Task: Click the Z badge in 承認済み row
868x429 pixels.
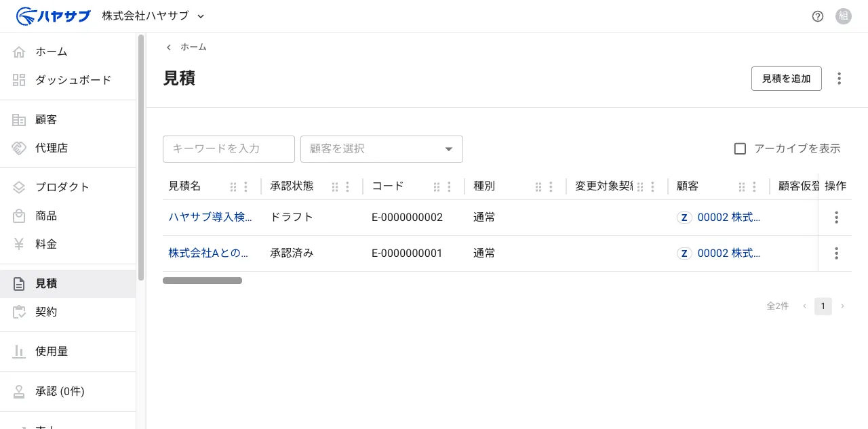Action: coord(684,253)
